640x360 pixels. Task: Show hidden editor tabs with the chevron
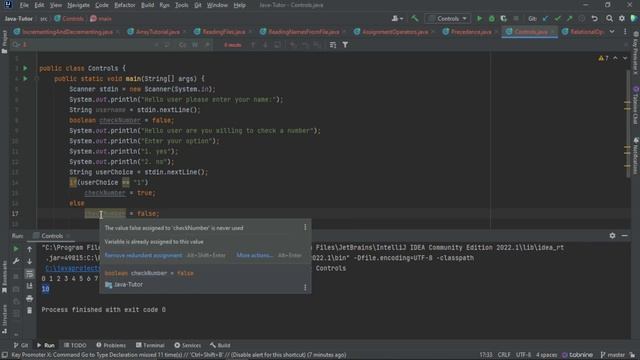coord(612,31)
